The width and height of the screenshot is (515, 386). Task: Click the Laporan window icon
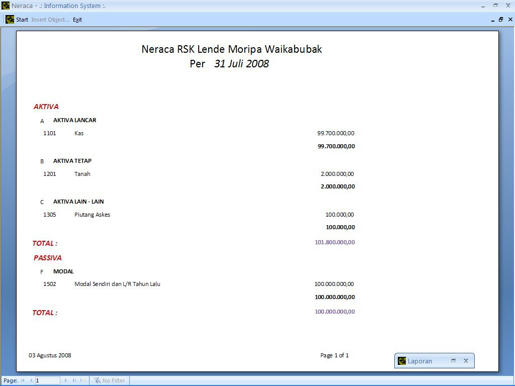[402, 361]
